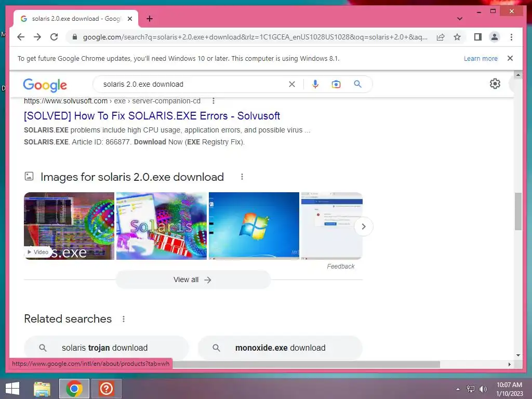The image size is (532, 399).
Task: Open the volume tray icon
Action: tap(483, 389)
